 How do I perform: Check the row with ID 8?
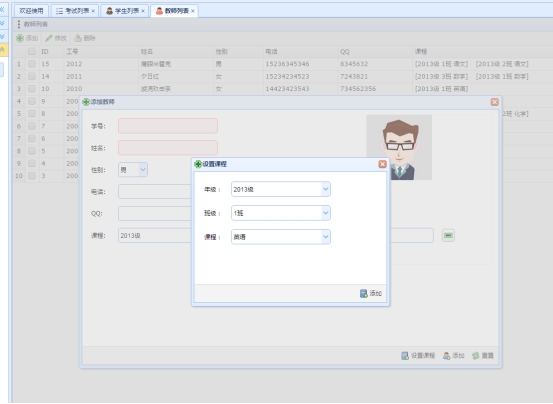32,114
